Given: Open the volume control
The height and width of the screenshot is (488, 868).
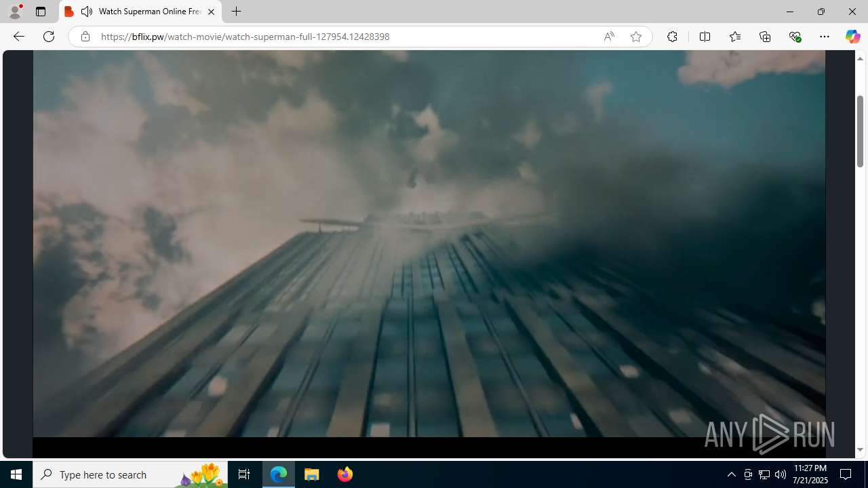Looking at the screenshot, I should (x=781, y=474).
